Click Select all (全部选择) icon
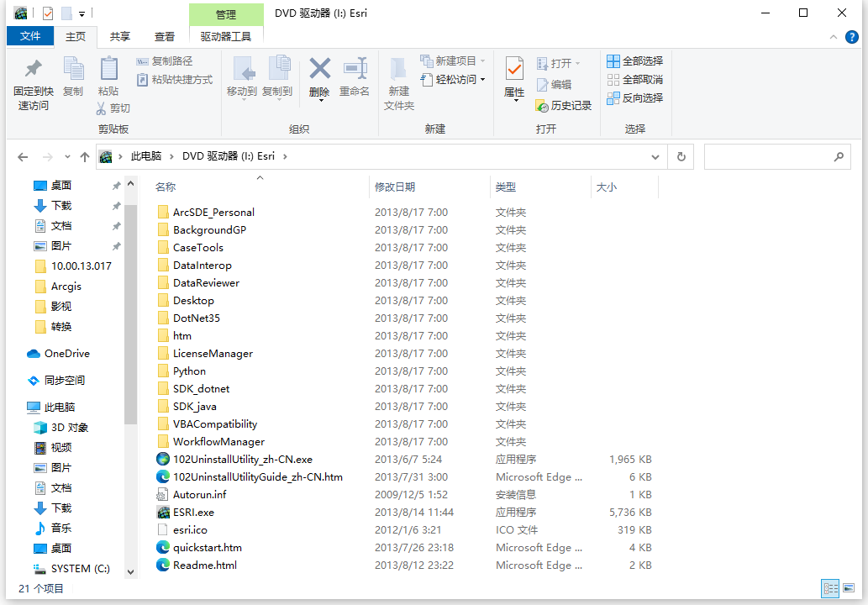The image size is (868, 605). (x=613, y=60)
